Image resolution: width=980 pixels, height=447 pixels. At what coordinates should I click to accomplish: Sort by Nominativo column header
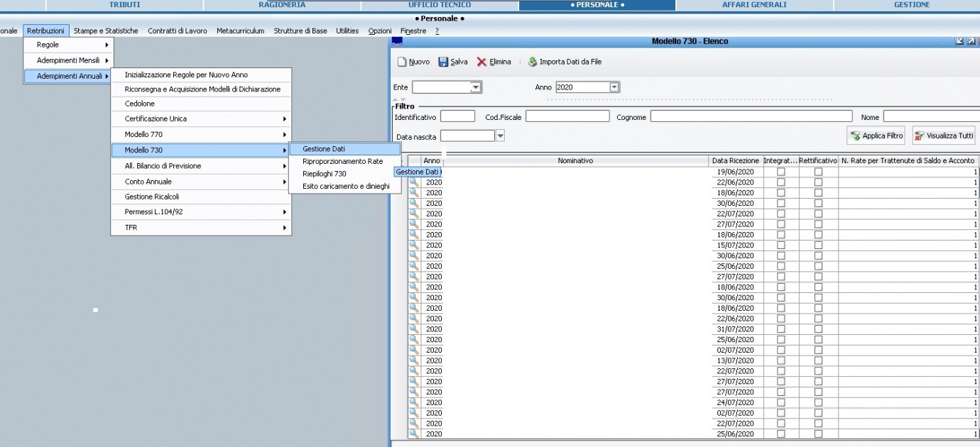[x=575, y=161]
